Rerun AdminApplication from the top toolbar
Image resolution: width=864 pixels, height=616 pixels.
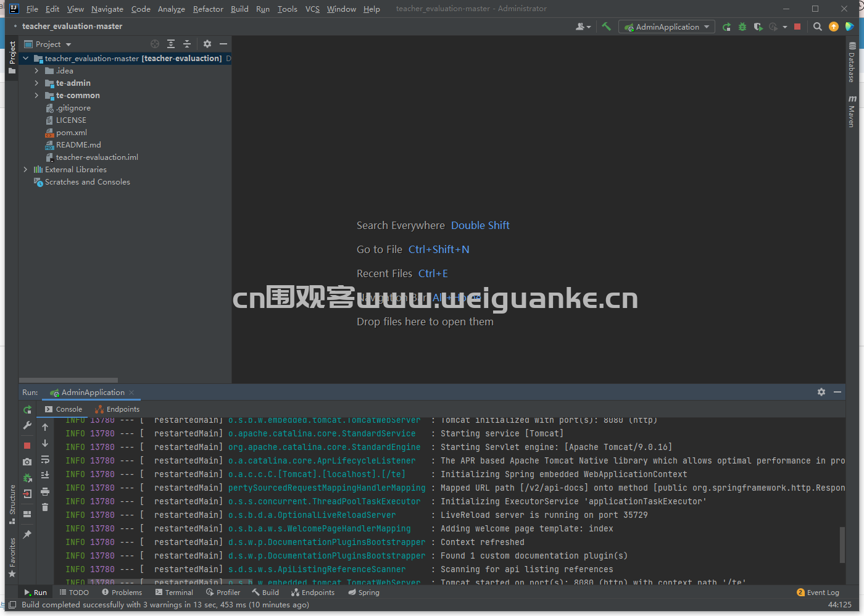[726, 27]
